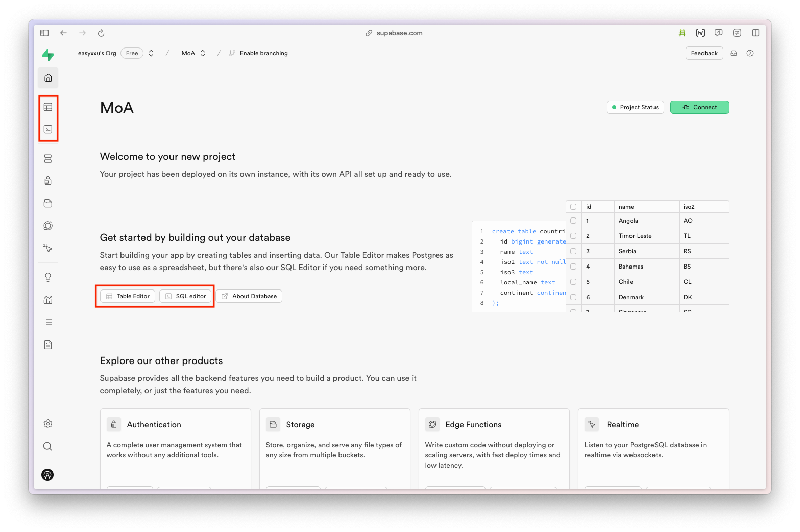800x532 pixels.
Task: Toggle the select-all header checkbox
Action: pyautogui.click(x=573, y=207)
